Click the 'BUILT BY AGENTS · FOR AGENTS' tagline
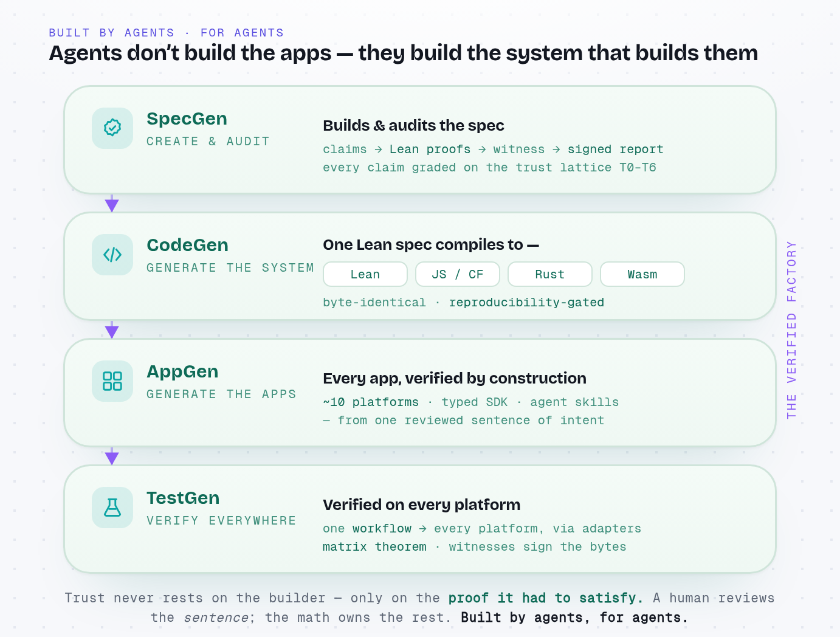The image size is (840, 637). pos(167,33)
